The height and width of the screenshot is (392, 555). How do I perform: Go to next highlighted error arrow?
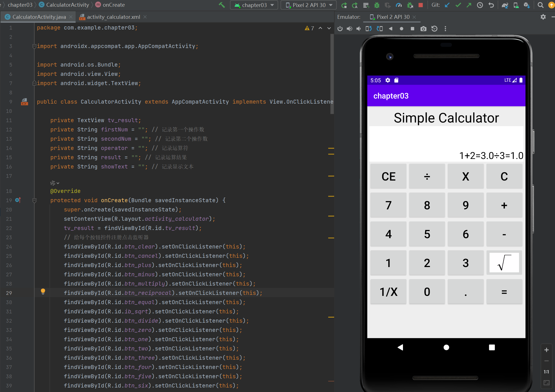click(x=329, y=28)
